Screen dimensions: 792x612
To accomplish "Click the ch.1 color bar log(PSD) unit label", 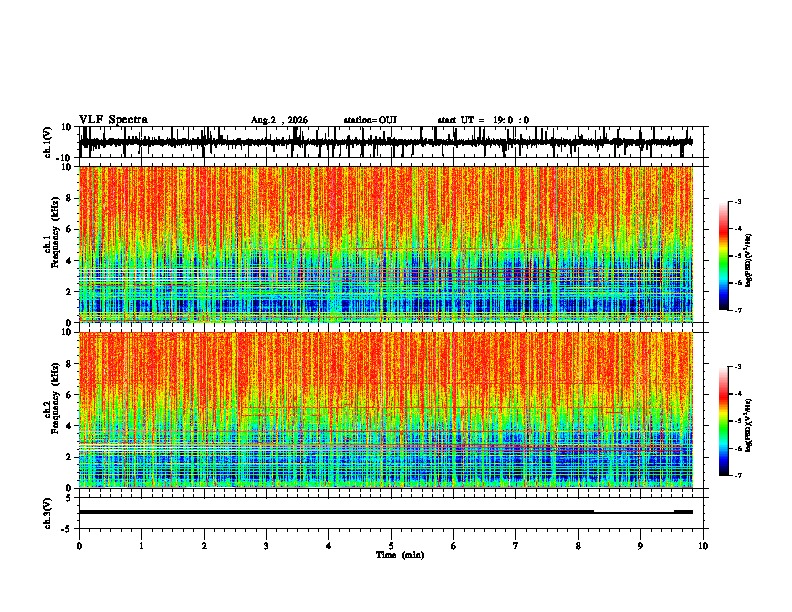I will pos(749,261).
